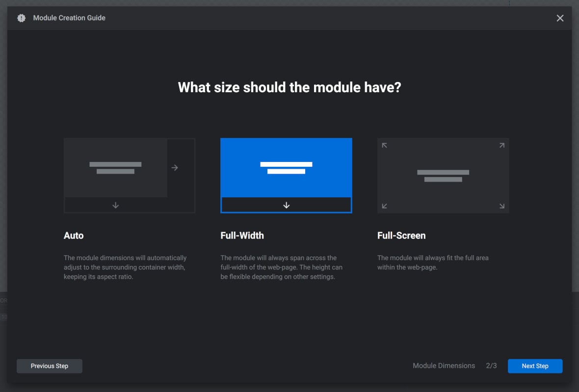Click the bottom-right diagonal arrow in Full-Screen preview
The width and height of the screenshot is (579, 392).
(x=501, y=207)
